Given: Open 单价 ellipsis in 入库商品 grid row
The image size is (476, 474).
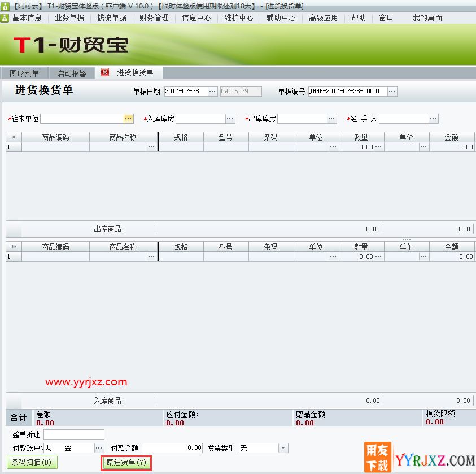Looking at the screenshot, I should pos(423,256).
